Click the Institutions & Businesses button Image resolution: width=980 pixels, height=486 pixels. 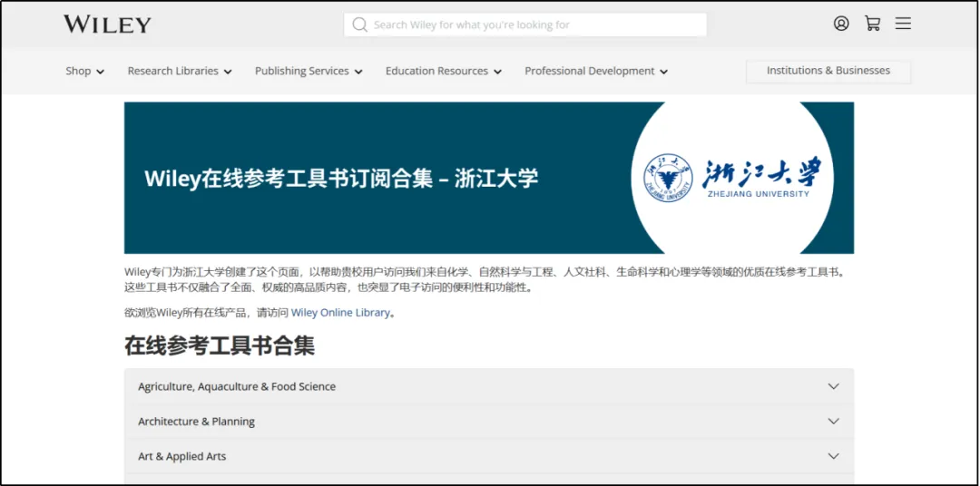(828, 72)
